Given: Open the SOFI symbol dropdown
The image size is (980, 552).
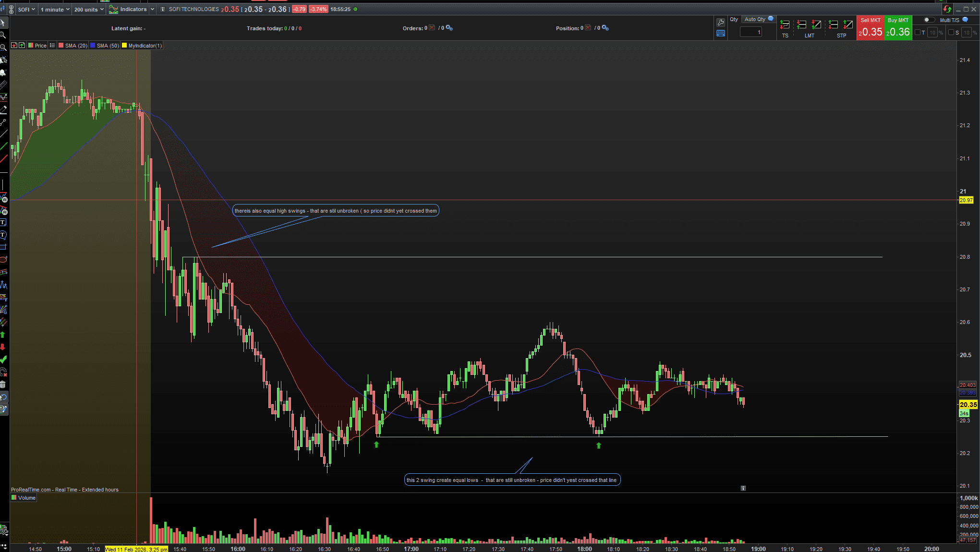Looking at the screenshot, I should click(26, 9).
